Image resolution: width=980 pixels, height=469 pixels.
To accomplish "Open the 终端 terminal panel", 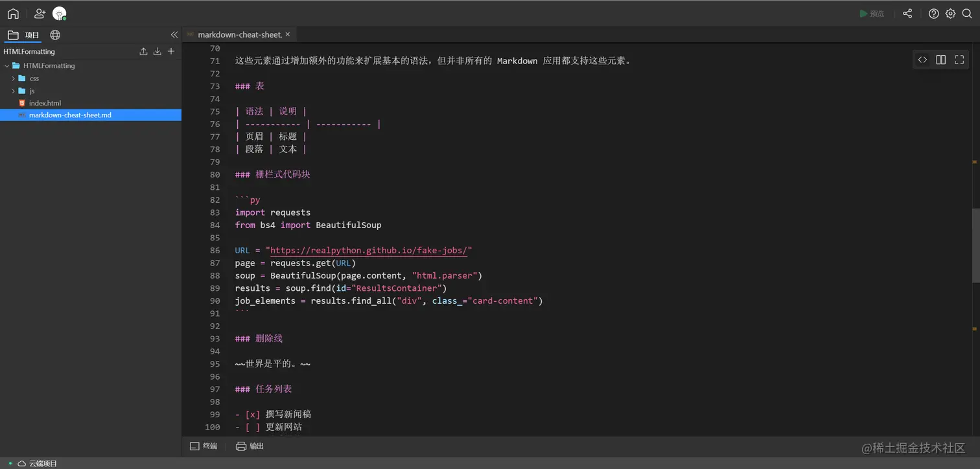I will 204,446.
